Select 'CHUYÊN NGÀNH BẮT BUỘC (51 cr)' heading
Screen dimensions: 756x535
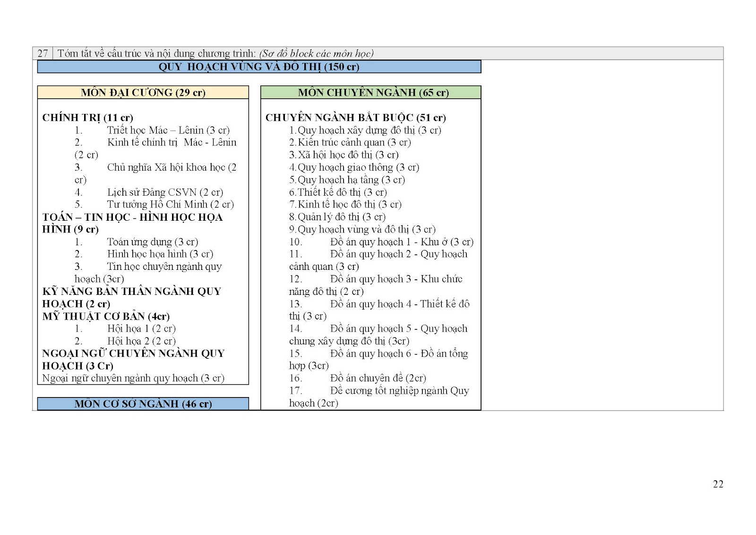tap(355, 118)
